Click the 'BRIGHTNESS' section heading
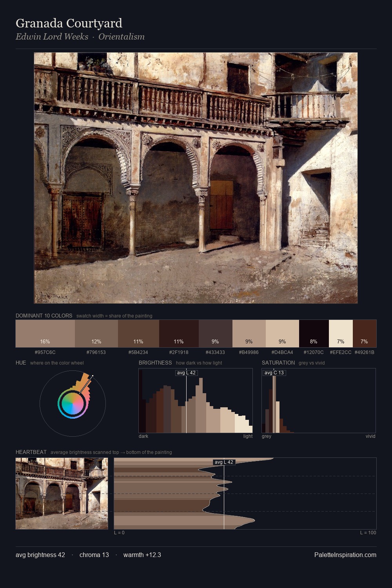The width and height of the screenshot is (392, 588). pyautogui.click(x=155, y=363)
